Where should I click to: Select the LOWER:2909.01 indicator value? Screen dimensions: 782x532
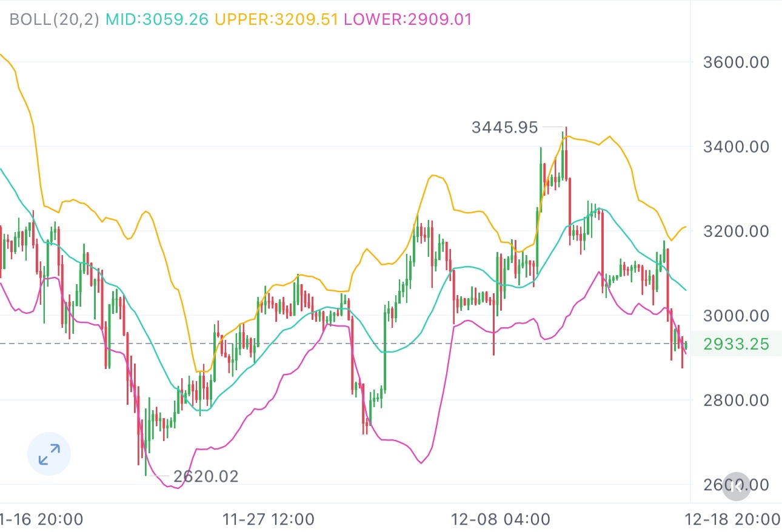[407, 19]
